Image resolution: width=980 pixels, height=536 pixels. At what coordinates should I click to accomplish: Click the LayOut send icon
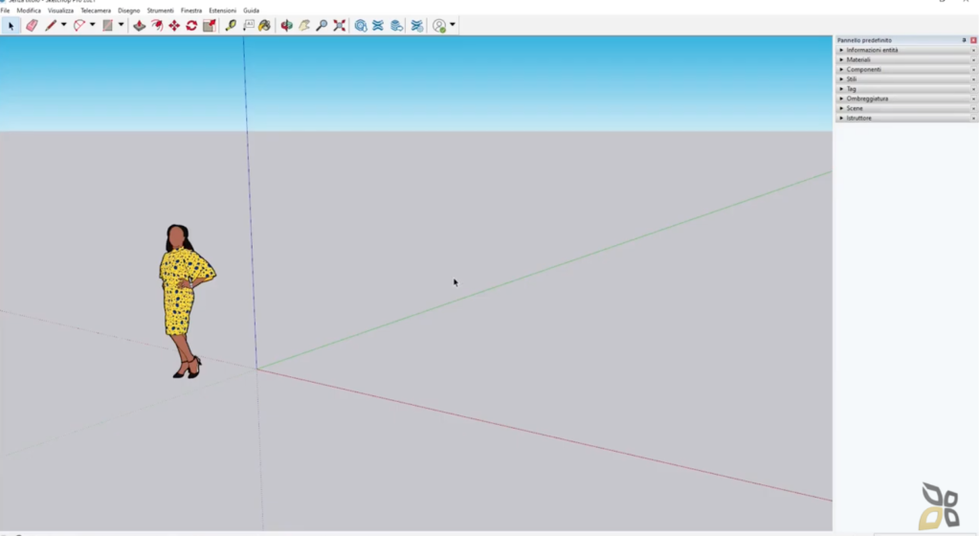tap(396, 26)
